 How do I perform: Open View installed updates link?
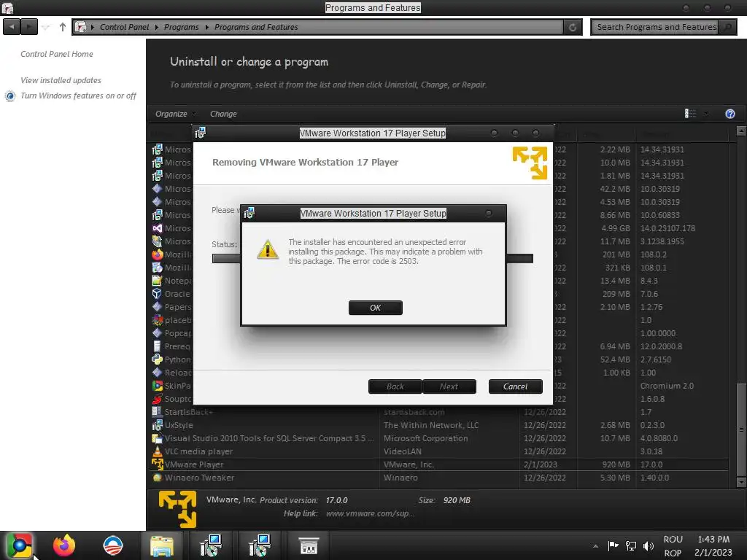click(x=61, y=80)
